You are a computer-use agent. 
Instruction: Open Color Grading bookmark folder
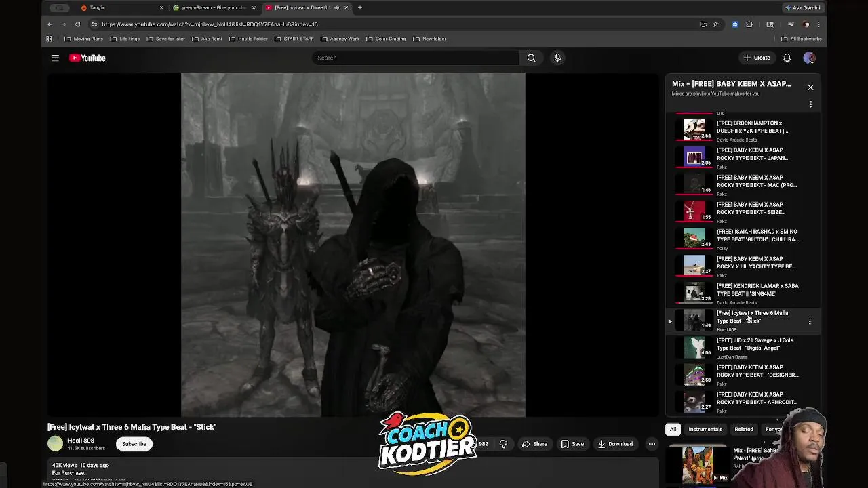[386, 39]
